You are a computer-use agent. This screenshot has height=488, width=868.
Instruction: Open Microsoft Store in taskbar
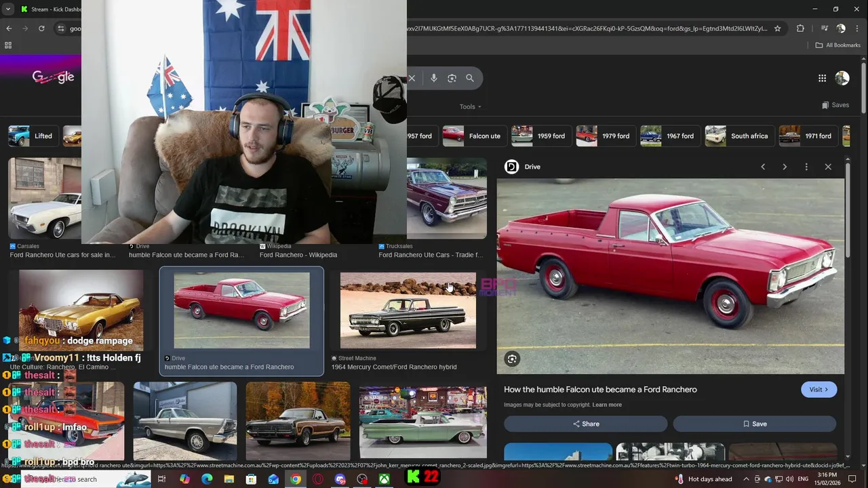click(251, 479)
